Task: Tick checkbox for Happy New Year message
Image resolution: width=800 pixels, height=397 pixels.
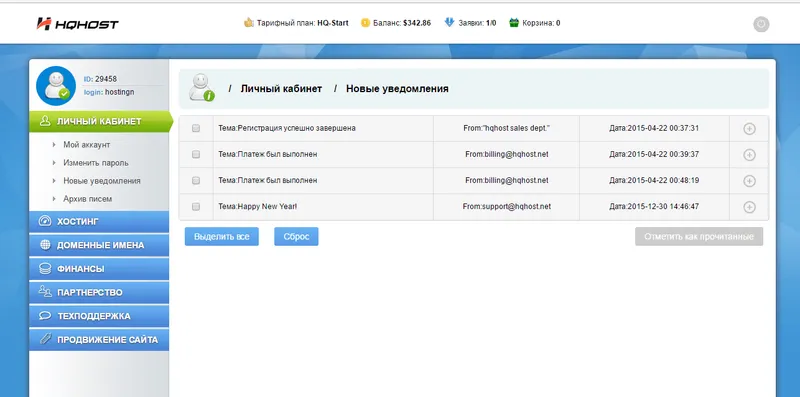Action: (x=196, y=207)
